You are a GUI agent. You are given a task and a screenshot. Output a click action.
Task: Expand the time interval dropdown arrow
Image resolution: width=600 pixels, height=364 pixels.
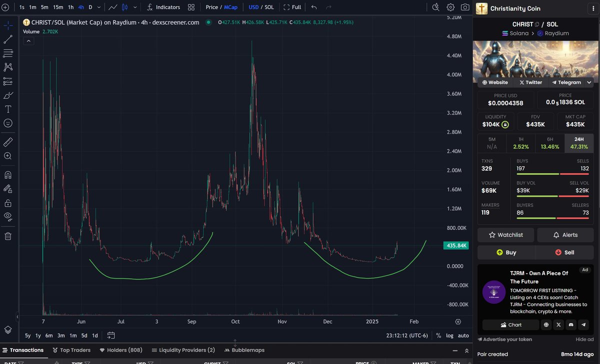click(99, 7)
